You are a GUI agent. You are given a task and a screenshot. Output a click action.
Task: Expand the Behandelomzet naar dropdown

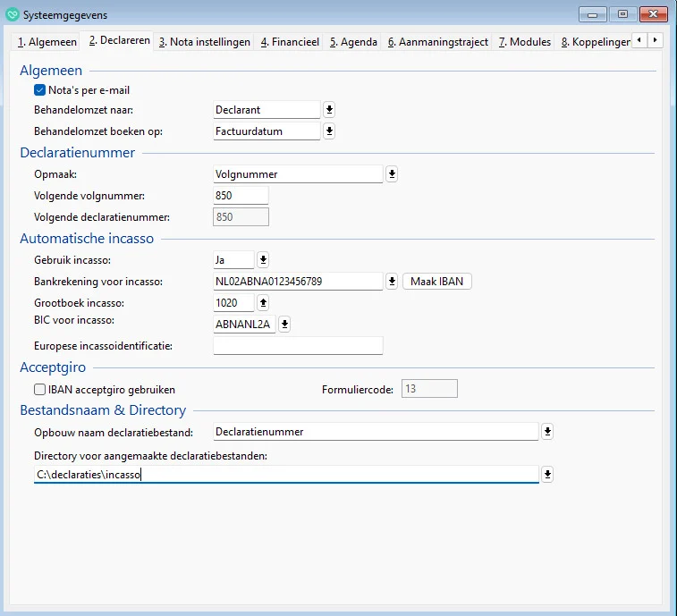tap(329, 110)
